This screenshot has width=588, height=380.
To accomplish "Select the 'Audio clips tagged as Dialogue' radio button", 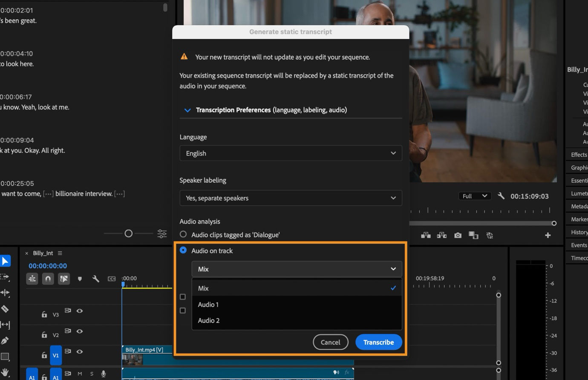I will [183, 234].
